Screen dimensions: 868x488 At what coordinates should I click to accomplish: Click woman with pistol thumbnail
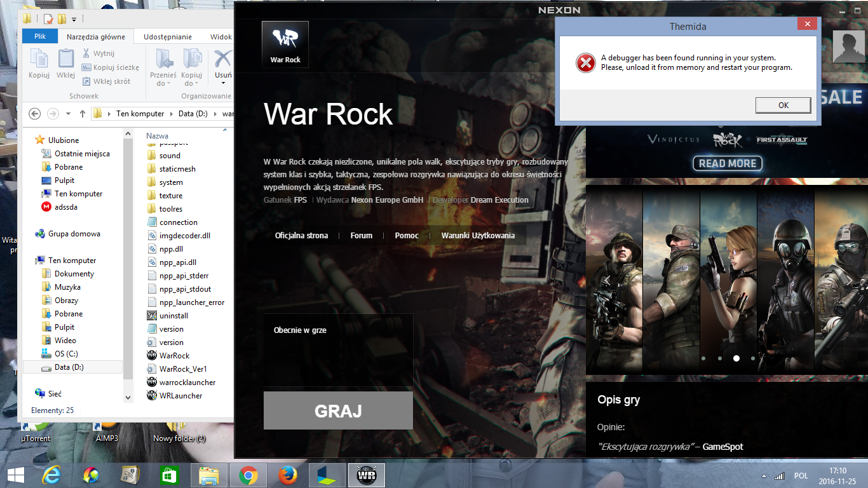(728, 280)
